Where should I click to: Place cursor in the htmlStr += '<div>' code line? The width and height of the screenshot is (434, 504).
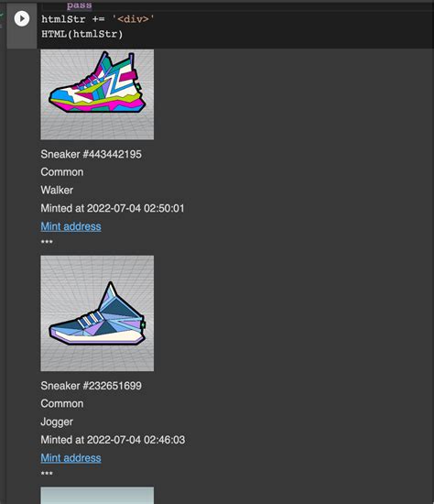(x=98, y=19)
